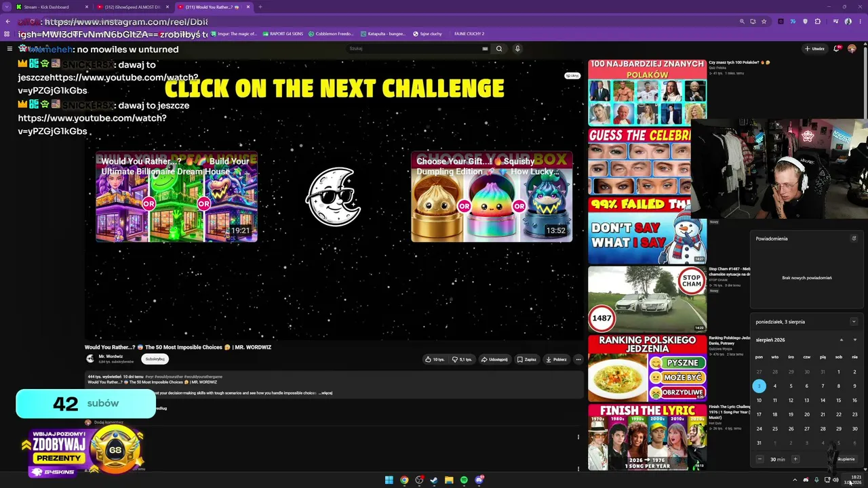
Task: Dislike the video with thumbs-down button
Action: [x=462, y=359]
